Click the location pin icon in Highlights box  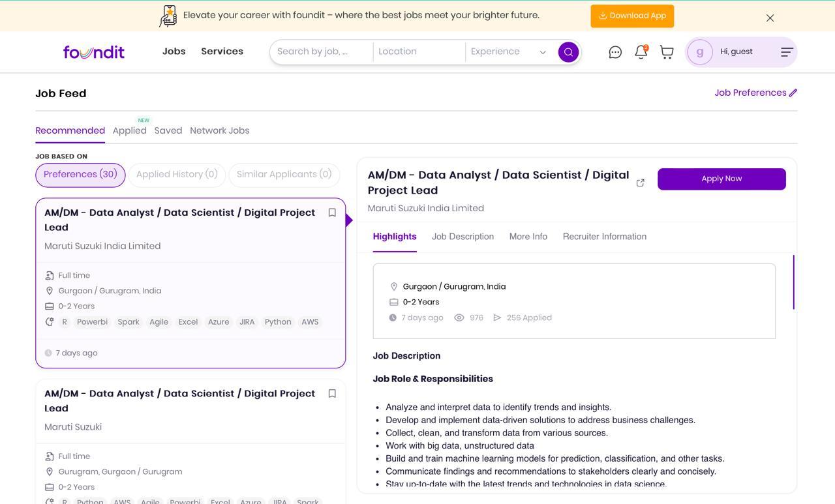(393, 287)
